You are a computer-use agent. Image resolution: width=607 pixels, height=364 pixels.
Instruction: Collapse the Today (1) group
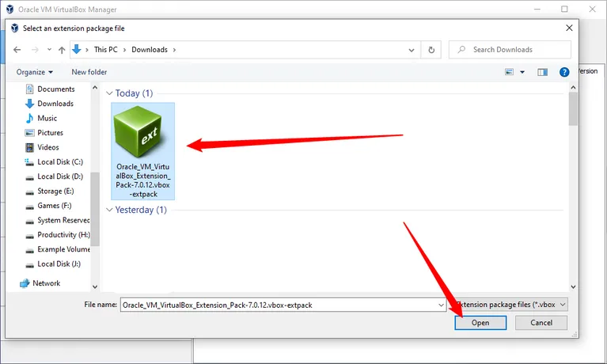click(109, 93)
